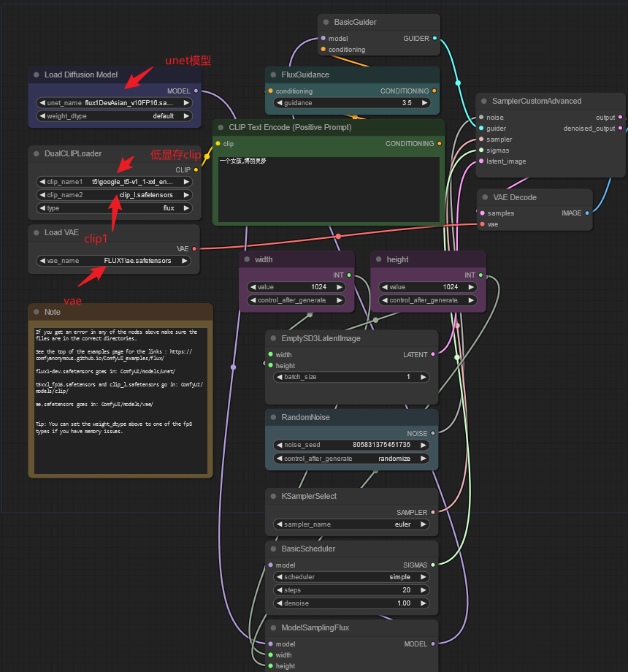The image size is (628, 672).
Task: Collapse the DualCLIPLoader node via its dot
Action: coord(36,153)
